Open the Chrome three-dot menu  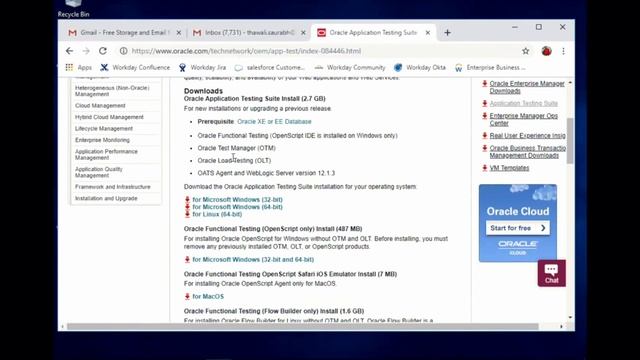click(563, 51)
